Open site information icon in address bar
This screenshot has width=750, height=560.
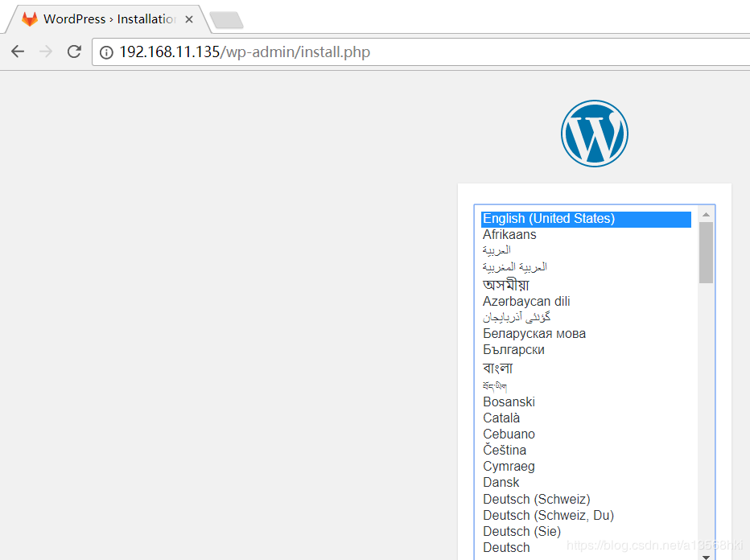pos(106,52)
